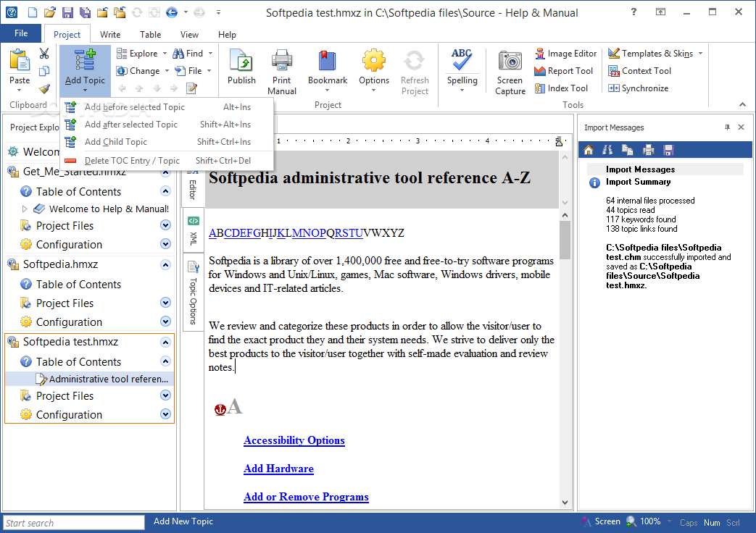
Task: Follow Add or Remove Programs link
Action: [306, 497]
